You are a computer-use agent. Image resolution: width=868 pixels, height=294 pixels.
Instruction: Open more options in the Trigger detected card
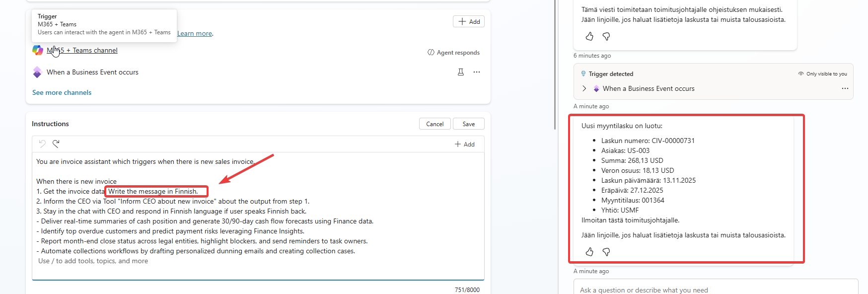click(x=845, y=88)
